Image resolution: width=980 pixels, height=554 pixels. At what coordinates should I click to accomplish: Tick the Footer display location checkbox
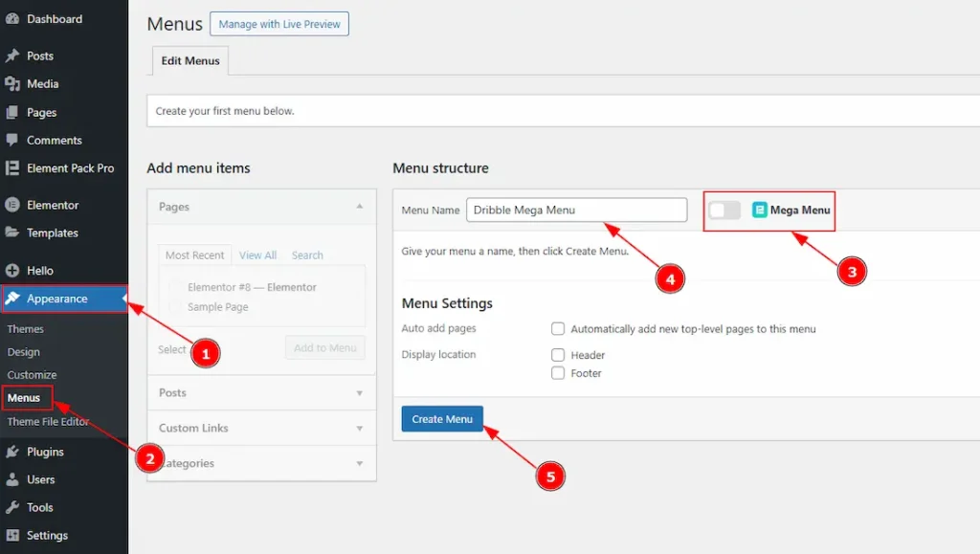click(558, 373)
